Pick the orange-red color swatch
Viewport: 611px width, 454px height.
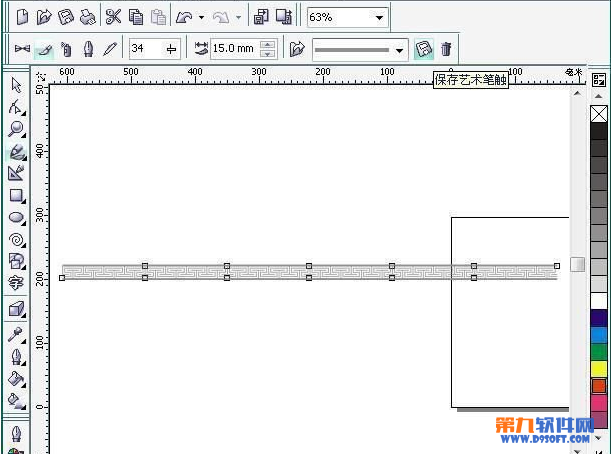point(599,387)
